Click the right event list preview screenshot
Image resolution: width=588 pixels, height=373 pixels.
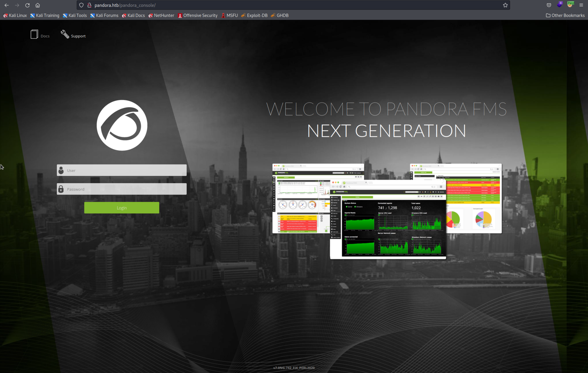point(474,198)
